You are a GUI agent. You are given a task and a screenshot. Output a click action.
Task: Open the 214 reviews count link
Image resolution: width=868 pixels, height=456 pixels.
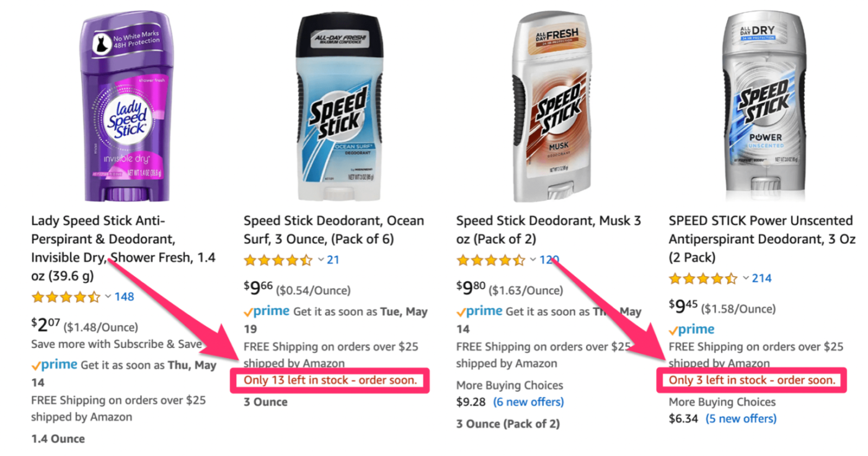click(761, 278)
